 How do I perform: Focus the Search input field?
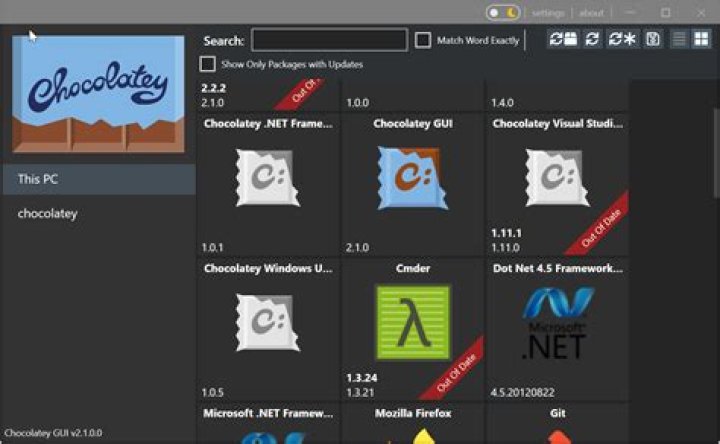(329, 40)
